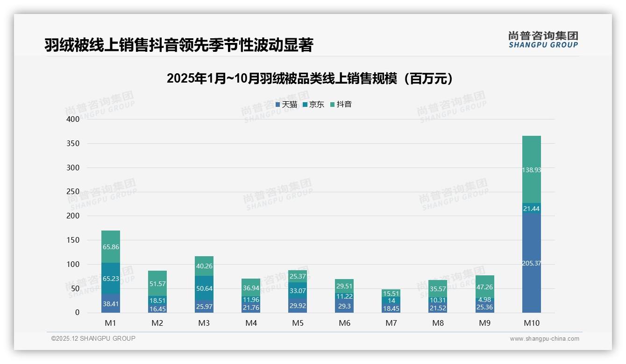This screenshot has height=364, width=626.
Task: Click the 抖音 segment of the M1 bar
Action: click(x=110, y=246)
